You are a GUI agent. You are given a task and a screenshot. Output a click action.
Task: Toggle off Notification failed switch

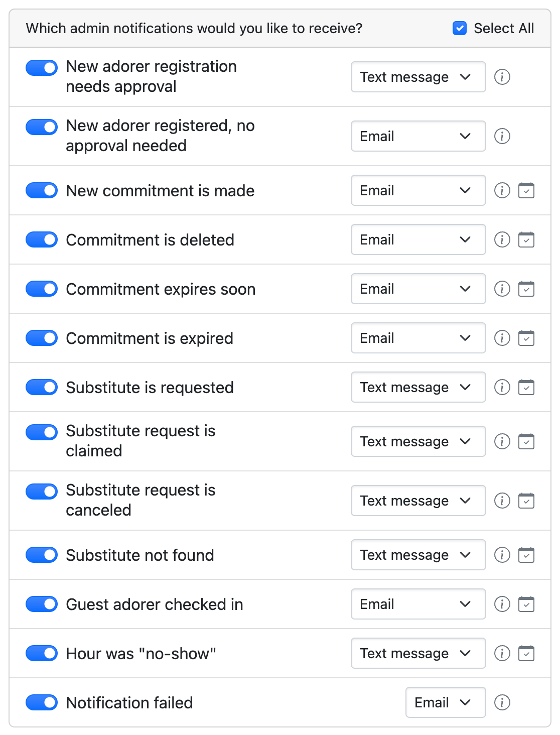click(x=42, y=702)
